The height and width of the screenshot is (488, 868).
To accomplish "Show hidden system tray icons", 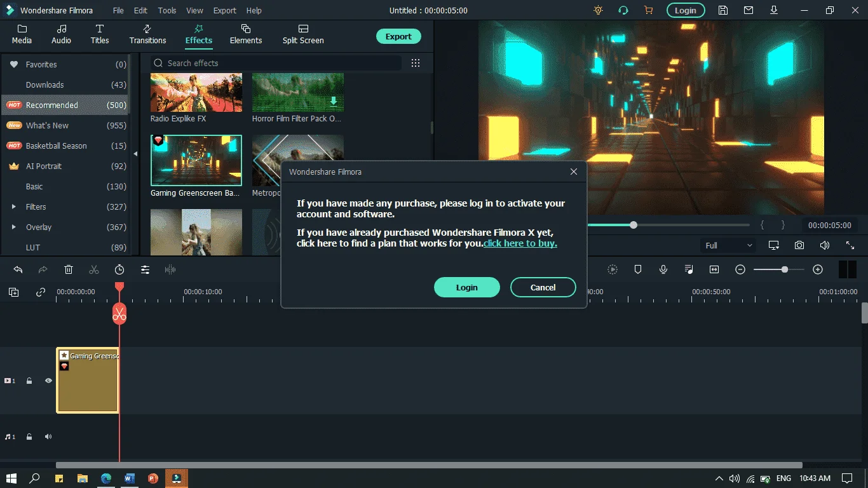I will pyautogui.click(x=719, y=478).
